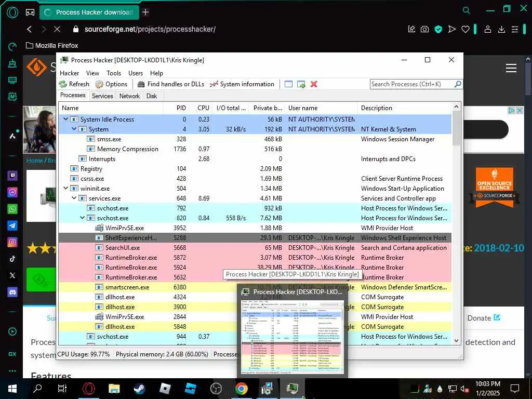
Task: Click the search magnifier in Process Hacker
Action: tap(458, 84)
